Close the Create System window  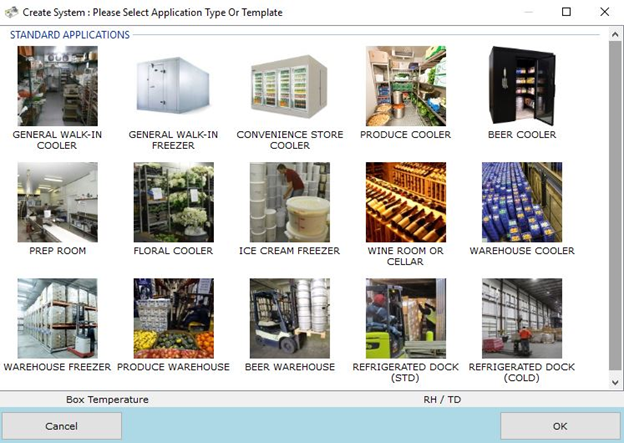[604, 12]
